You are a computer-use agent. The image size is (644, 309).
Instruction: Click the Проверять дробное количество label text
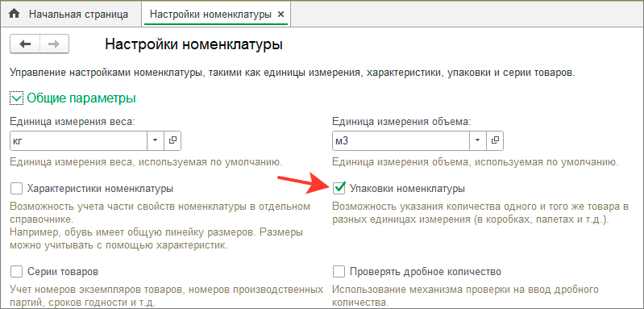(x=426, y=272)
